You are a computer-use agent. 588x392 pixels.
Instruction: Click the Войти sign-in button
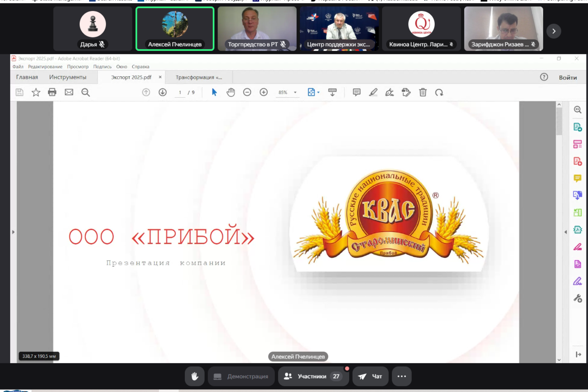point(567,77)
